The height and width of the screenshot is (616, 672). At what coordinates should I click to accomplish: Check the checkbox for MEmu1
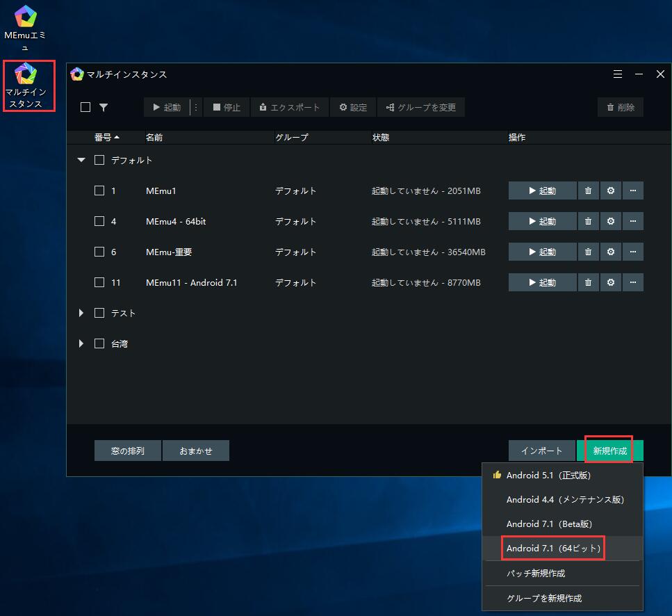click(99, 191)
